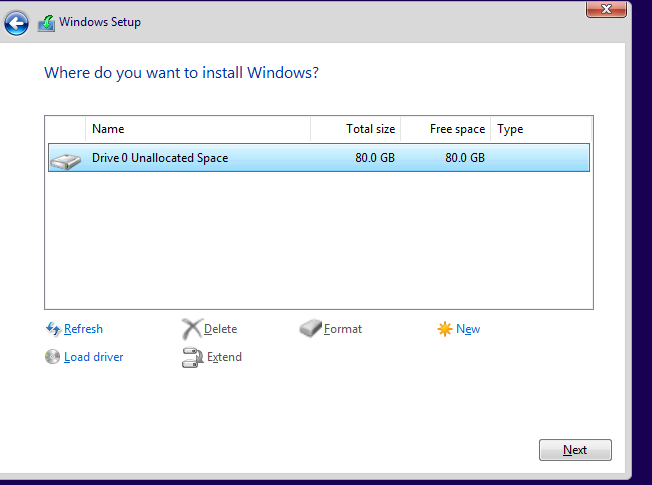Open the Load driver link
This screenshot has width=652, height=485.
(94, 357)
